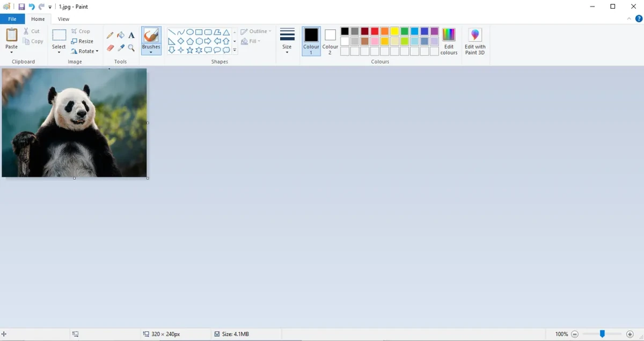Choose the Line shape

click(172, 32)
